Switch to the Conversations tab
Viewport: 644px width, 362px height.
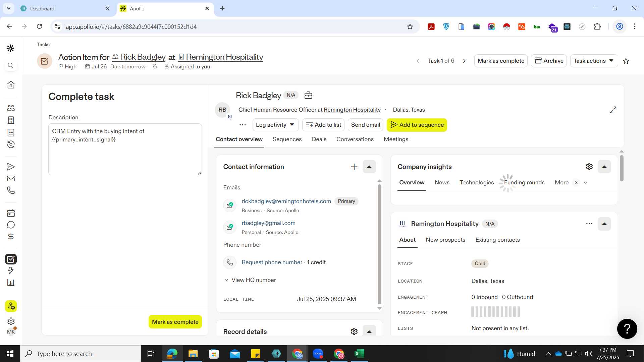[x=355, y=139]
